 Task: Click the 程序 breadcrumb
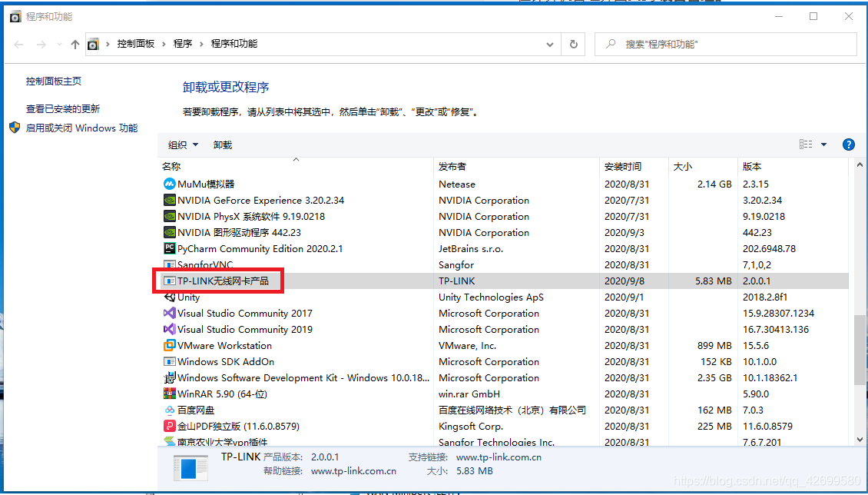[183, 44]
